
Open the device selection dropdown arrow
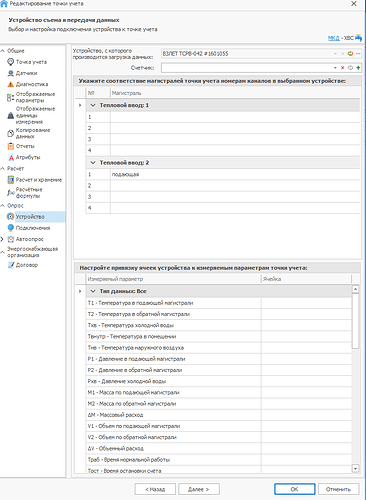(x=335, y=54)
